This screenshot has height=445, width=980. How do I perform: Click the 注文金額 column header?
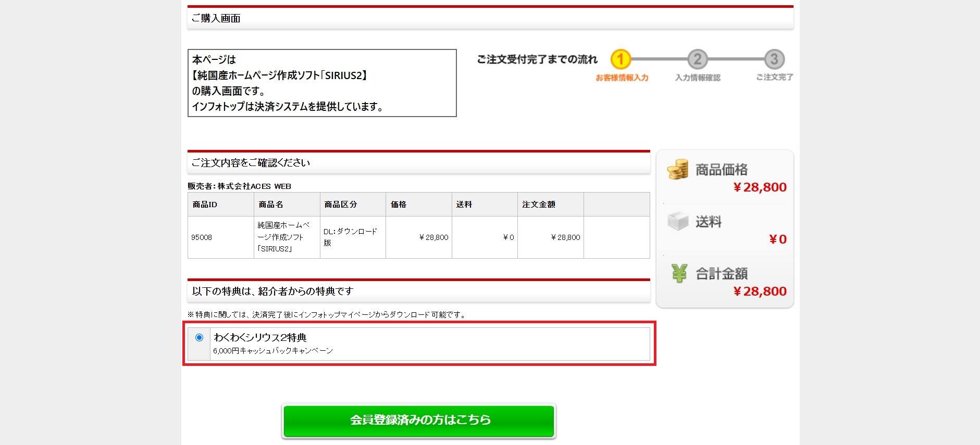[x=551, y=205]
